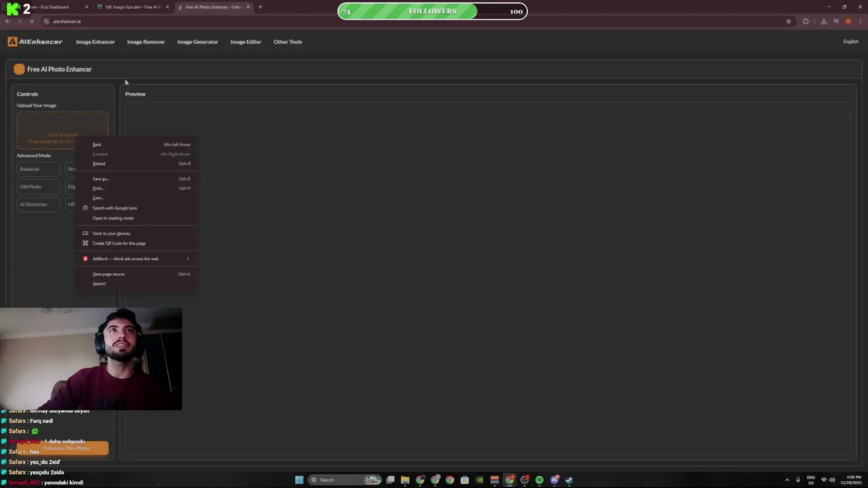Open the Image Enhancer nav menu
This screenshot has height=488, width=868.
96,42
